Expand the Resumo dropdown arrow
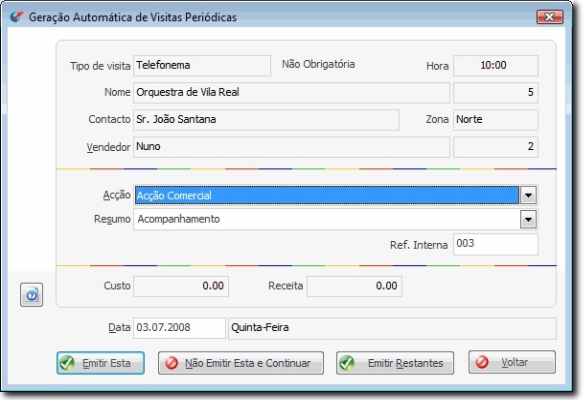 tap(528, 219)
